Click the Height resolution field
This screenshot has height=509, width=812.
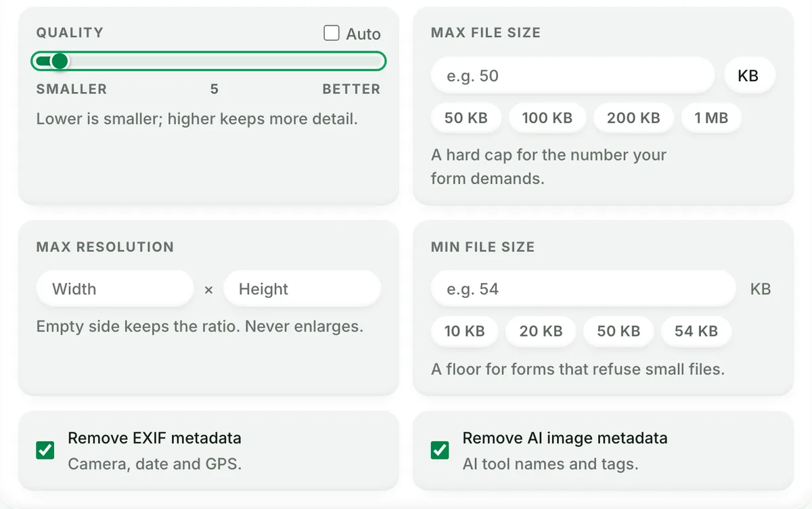(302, 289)
